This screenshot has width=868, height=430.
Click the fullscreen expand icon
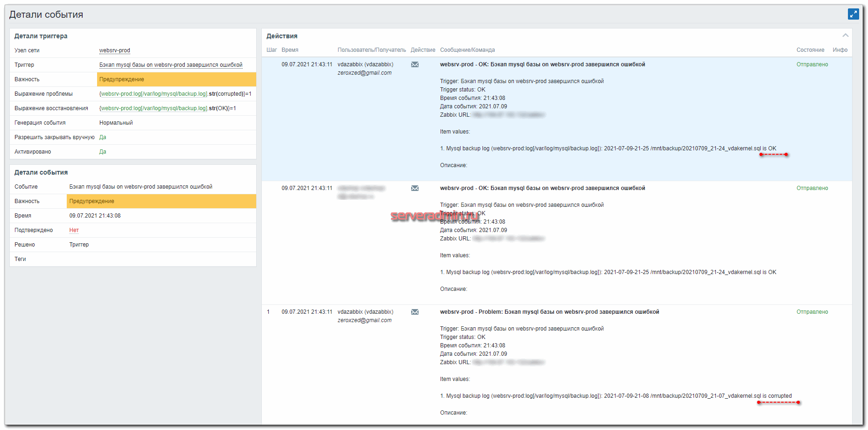click(853, 14)
